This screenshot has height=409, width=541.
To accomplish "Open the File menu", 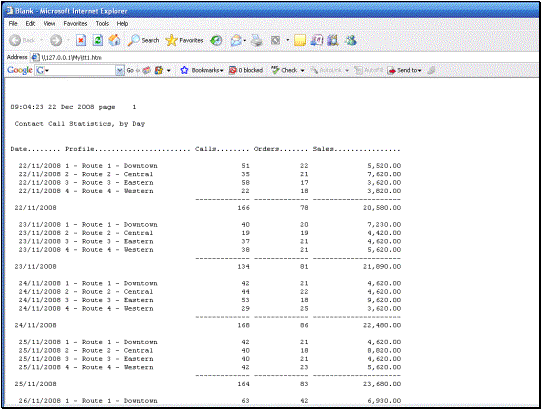I will [13, 23].
